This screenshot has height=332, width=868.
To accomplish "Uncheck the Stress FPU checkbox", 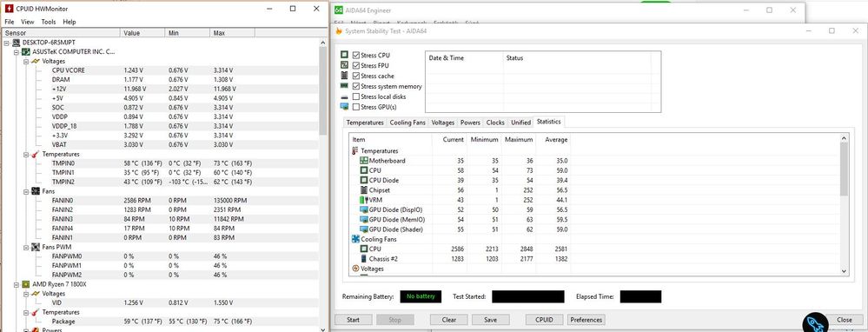I will [x=356, y=65].
